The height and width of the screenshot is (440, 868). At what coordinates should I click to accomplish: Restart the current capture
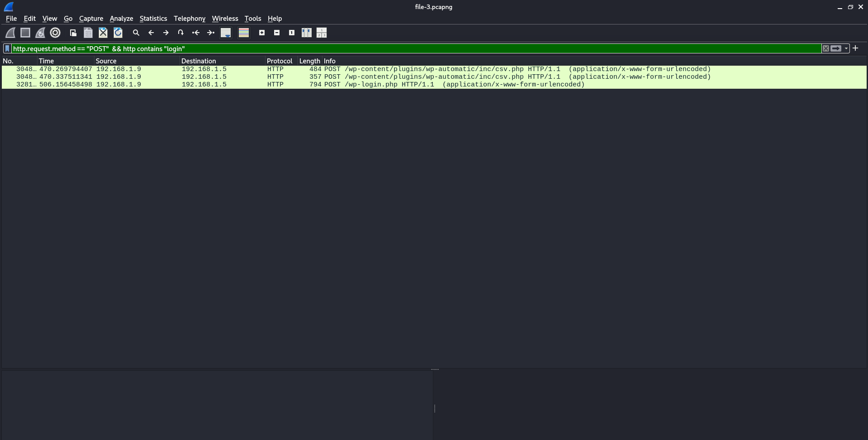click(x=40, y=33)
